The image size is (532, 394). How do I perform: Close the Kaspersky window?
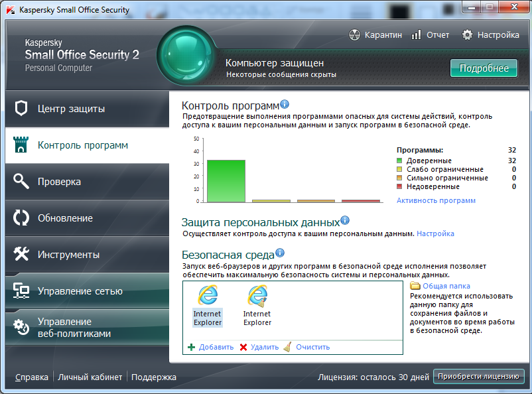tap(514, 7)
